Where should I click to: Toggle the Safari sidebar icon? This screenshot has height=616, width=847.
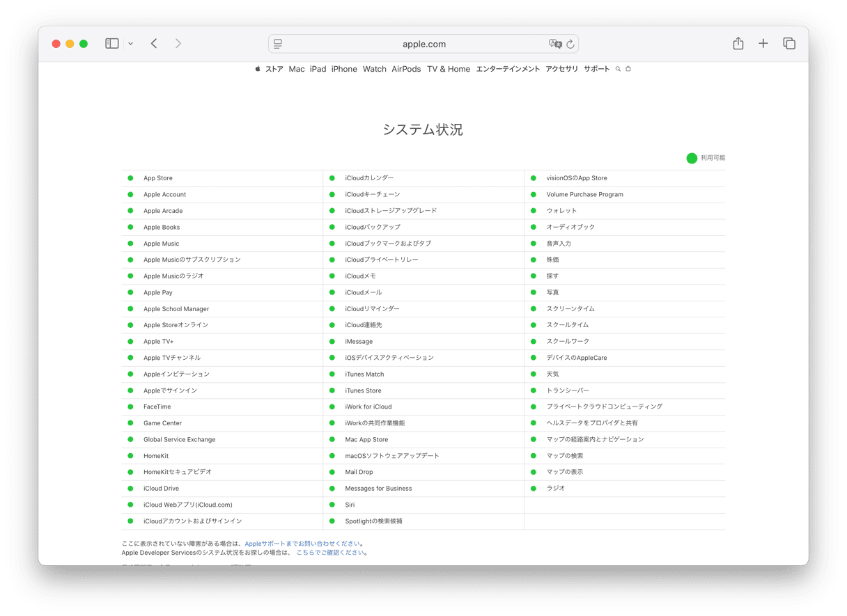(x=112, y=44)
